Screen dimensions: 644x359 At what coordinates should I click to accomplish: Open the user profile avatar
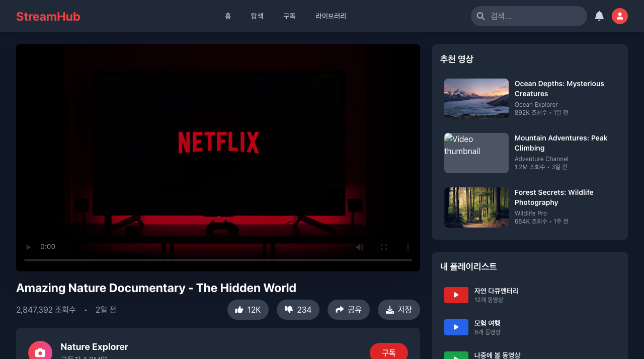click(x=620, y=16)
